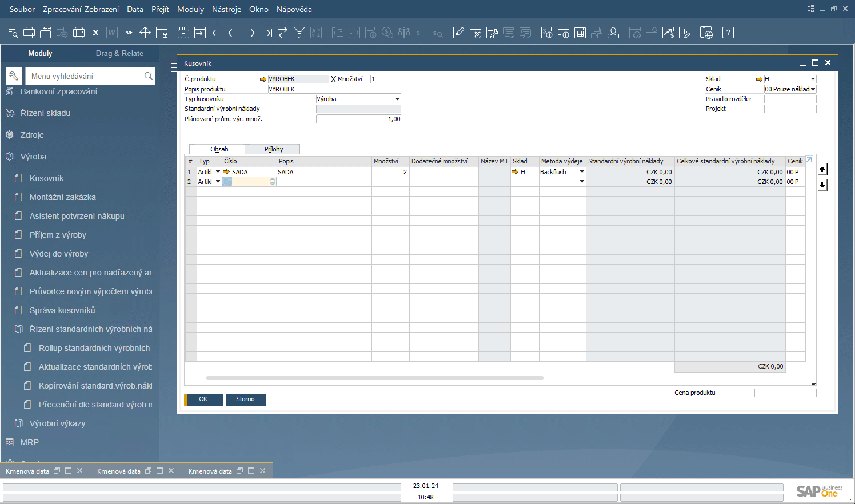The height and width of the screenshot is (504, 855).
Task: Export to Excel via toolbar icon
Action: 95,33
